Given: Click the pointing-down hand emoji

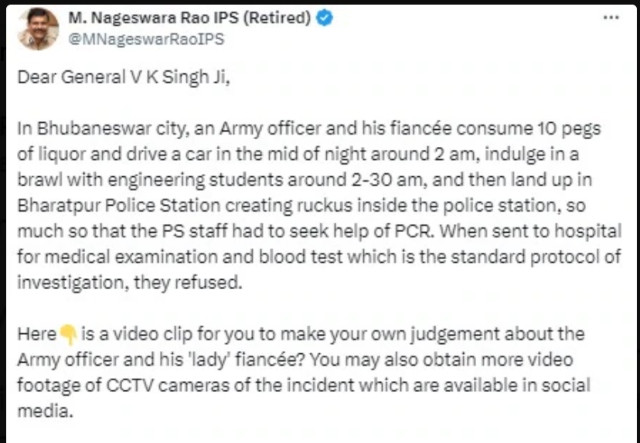Looking at the screenshot, I should pos(69,335).
